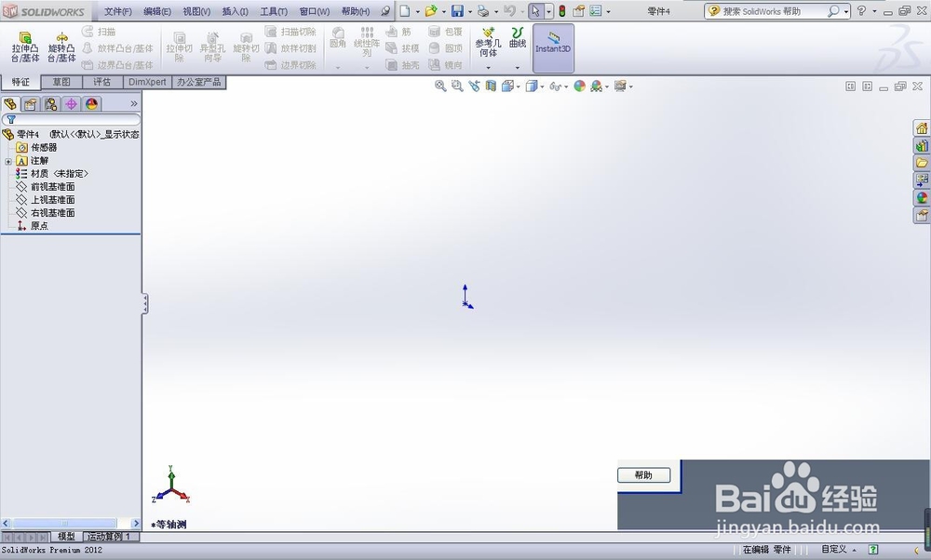Click the Edit Appearance color ball icon
931x560 pixels.
tap(579, 86)
